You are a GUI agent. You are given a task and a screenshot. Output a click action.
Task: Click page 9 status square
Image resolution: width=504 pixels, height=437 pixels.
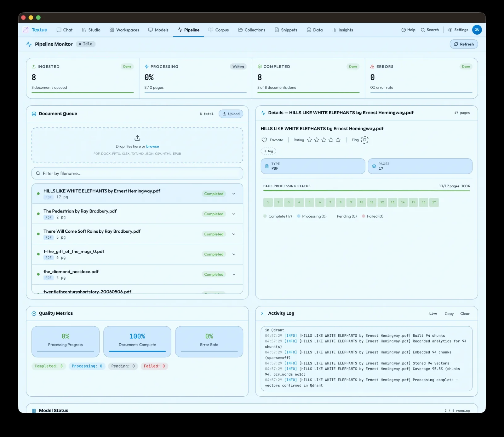[351, 202]
